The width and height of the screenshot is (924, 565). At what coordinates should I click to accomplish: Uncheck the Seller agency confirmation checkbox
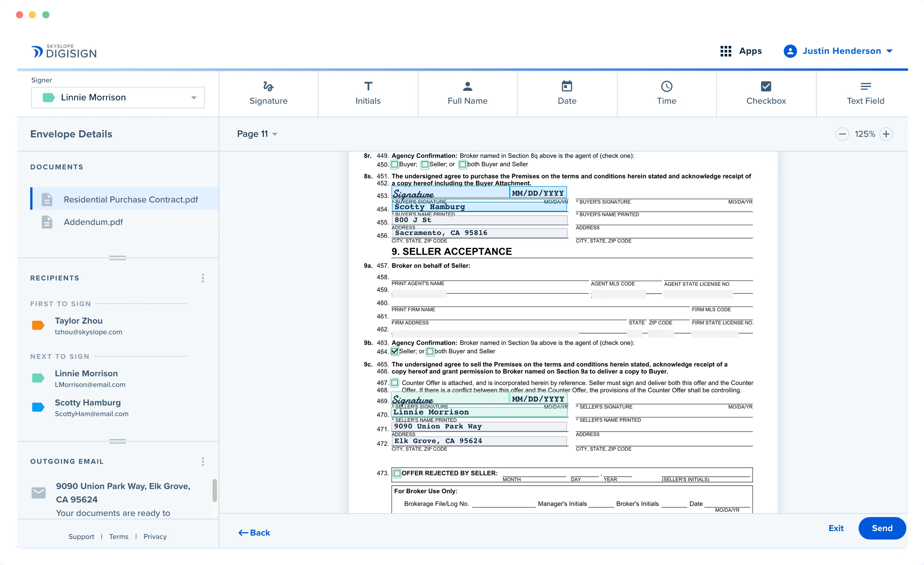(395, 351)
